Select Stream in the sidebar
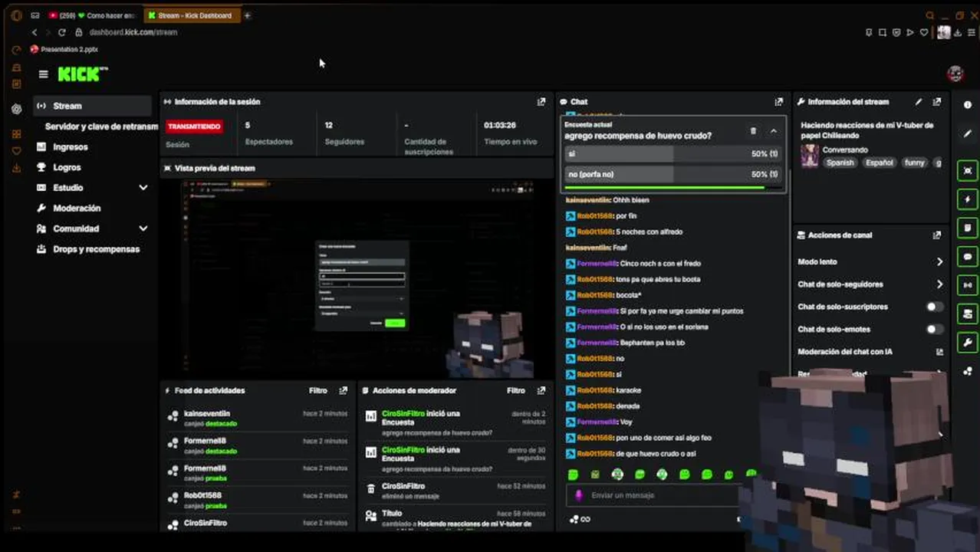Screen dimensions: 980x552 click(93, 106)
